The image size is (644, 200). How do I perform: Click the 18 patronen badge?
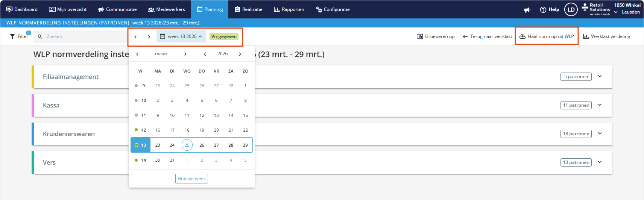576,134
